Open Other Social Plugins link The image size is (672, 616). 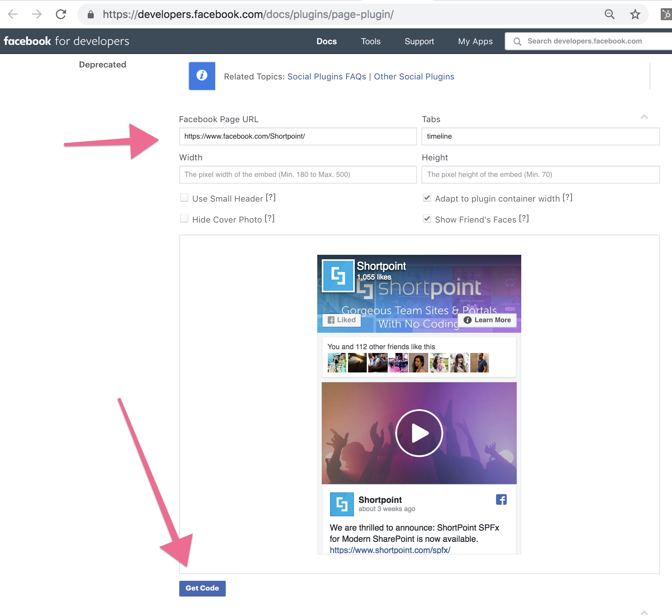(x=414, y=76)
